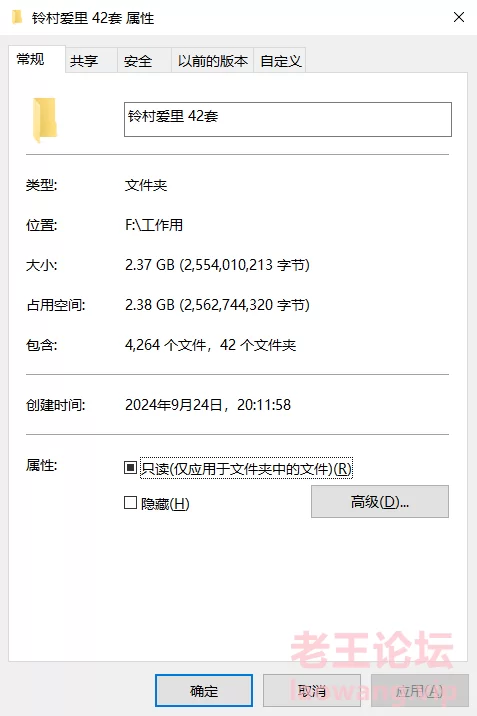The image size is (477, 716).
Task: Enable the 隐藏 hidden checkbox
Action: (131, 503)
